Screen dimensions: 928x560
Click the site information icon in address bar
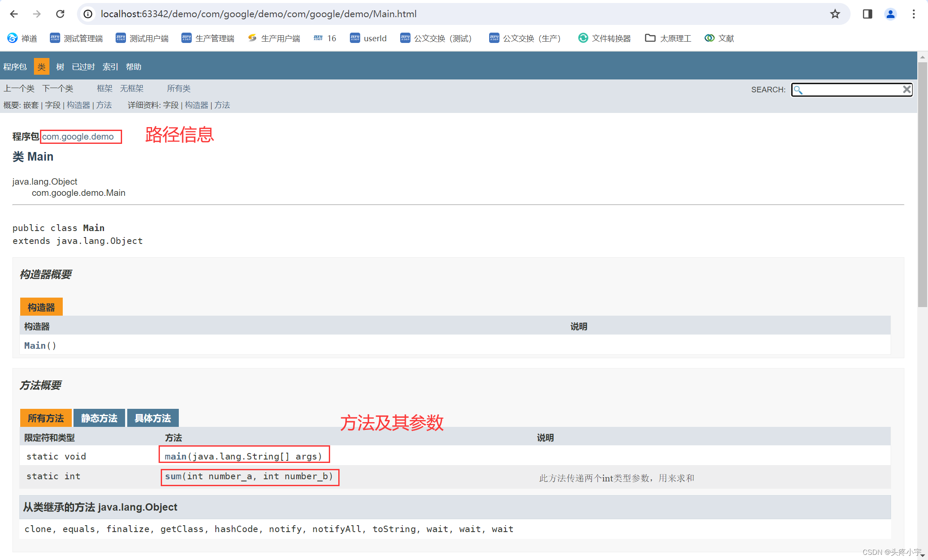tap(88, 14)
